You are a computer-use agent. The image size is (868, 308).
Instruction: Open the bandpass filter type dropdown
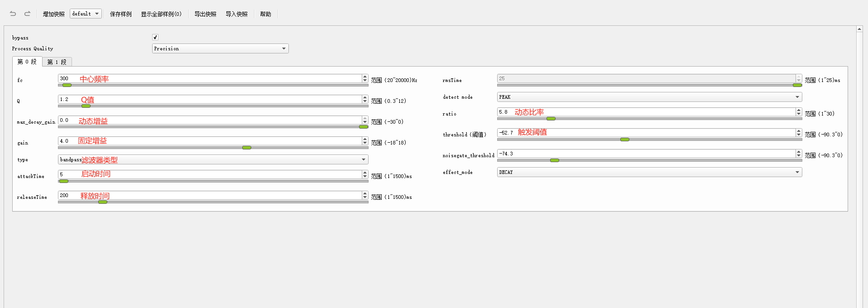(x=213, y=159)
